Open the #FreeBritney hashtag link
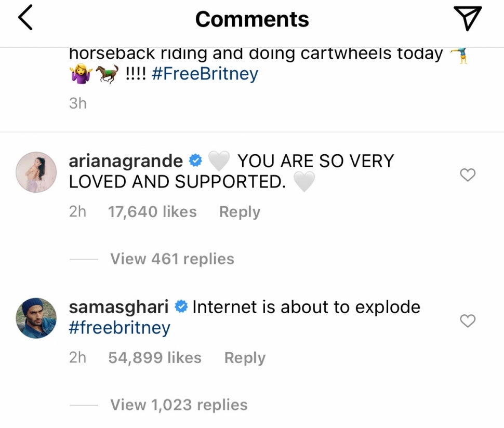The image size is (504, 428). (205, 74)
